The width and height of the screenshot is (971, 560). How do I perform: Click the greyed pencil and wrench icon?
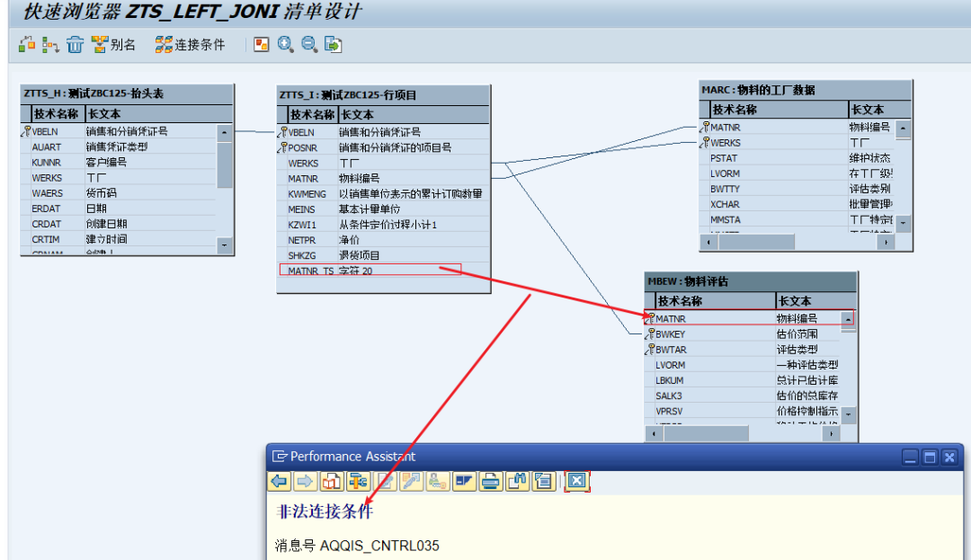pyautogui.click(x=411, y=481)
